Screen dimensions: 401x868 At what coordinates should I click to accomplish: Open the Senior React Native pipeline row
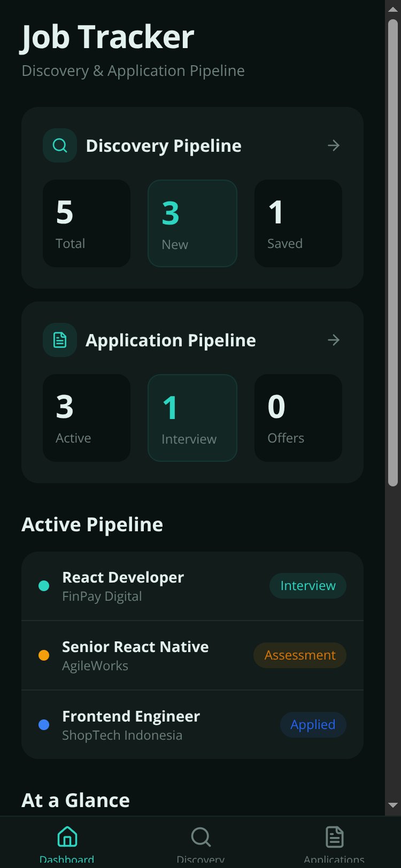192,655
